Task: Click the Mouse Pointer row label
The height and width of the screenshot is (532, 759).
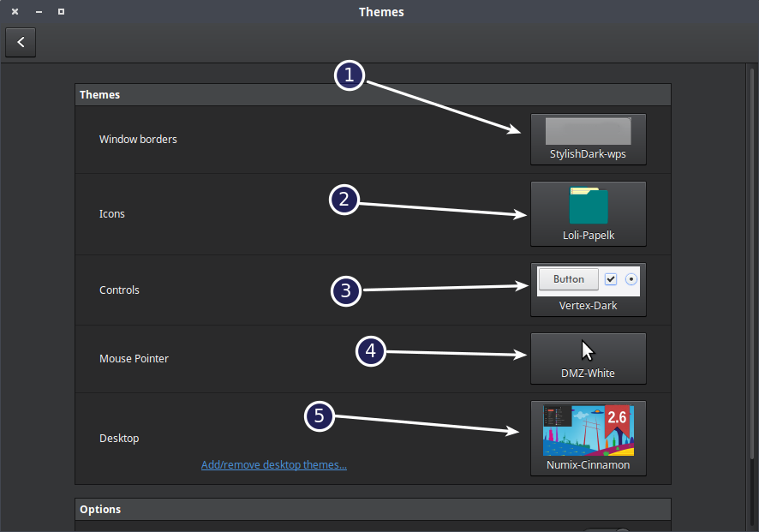Action: click(134, 358)
